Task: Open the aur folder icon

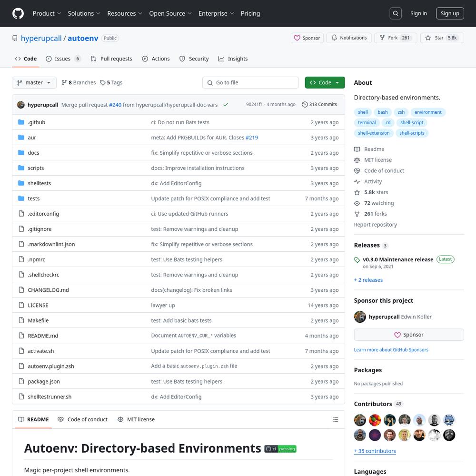Action: pyautogui.click(x=21, y=137)
